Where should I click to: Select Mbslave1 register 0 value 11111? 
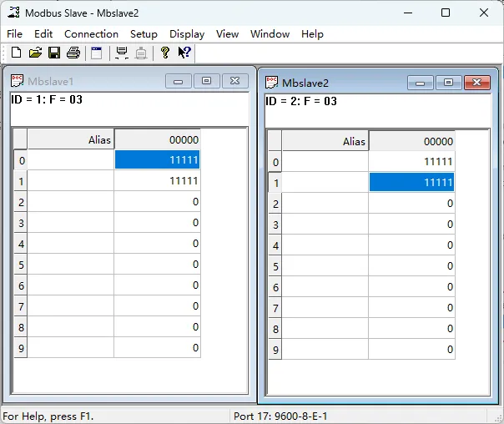[157, 159]
